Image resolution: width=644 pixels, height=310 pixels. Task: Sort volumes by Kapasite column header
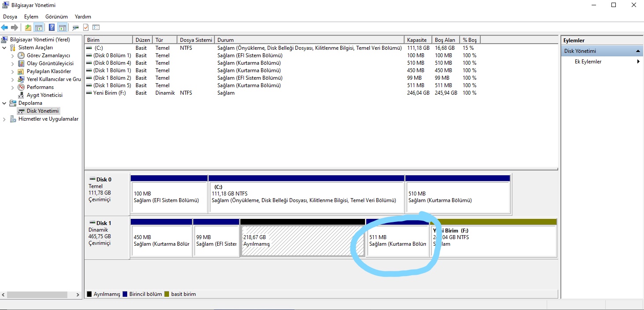[416, 40]
